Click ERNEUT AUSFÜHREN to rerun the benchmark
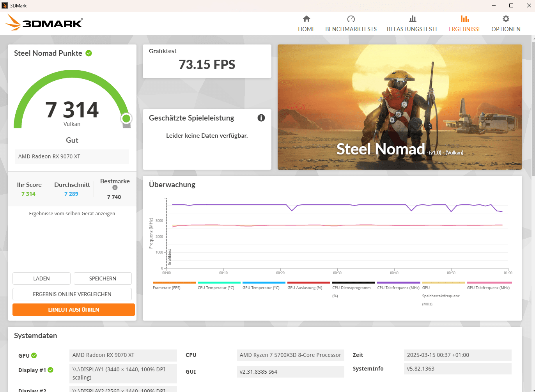535x392 pixels. click(x=74, y=310)
